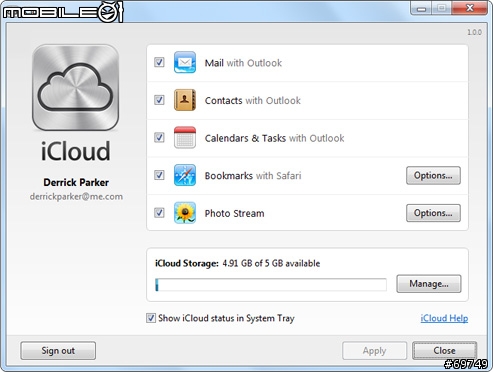Screen dimensions: 493x372
Task: Click the iCloud Storage available text
Action: 237,263
